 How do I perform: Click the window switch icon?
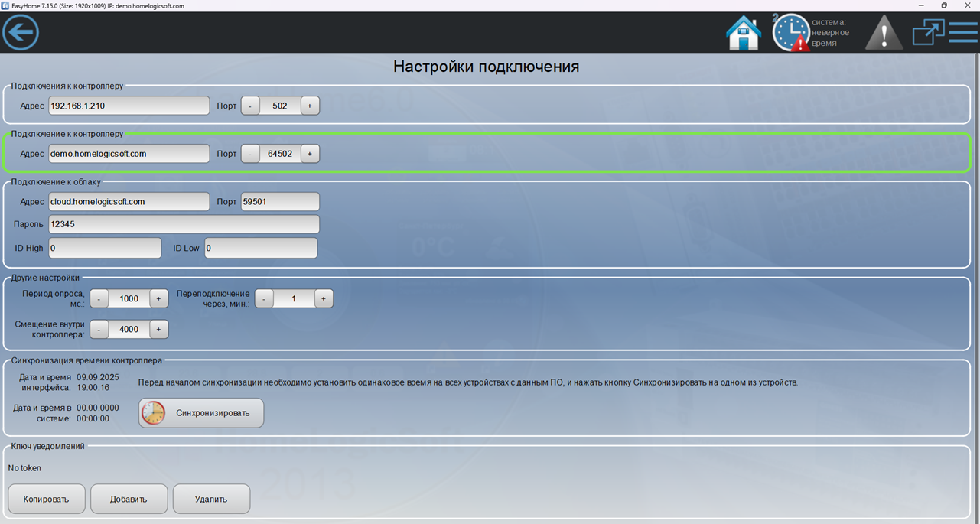tap(928, 32)
